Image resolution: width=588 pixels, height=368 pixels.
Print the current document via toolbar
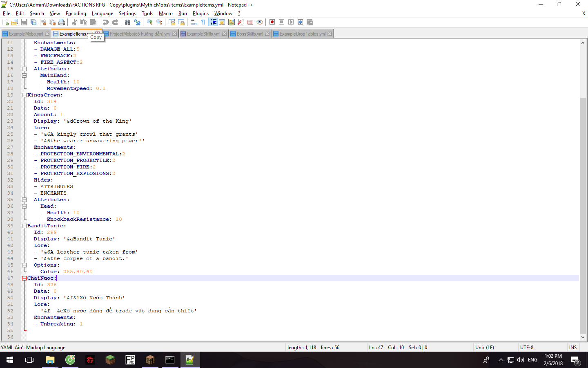point(62,22)
